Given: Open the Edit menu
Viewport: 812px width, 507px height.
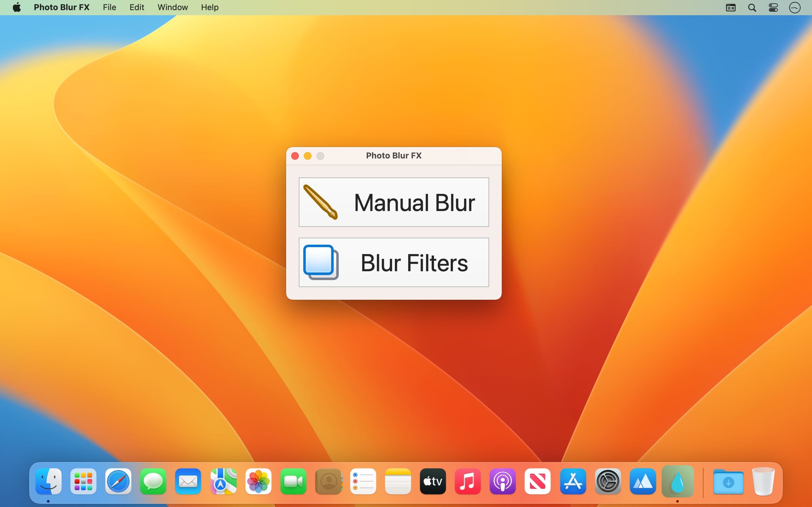Looking at the screenshot, I should point(137,7).
